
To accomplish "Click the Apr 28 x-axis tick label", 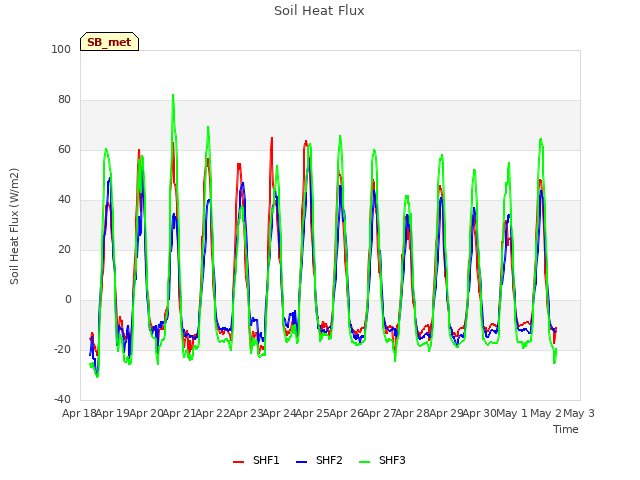I will click(413, 413).
